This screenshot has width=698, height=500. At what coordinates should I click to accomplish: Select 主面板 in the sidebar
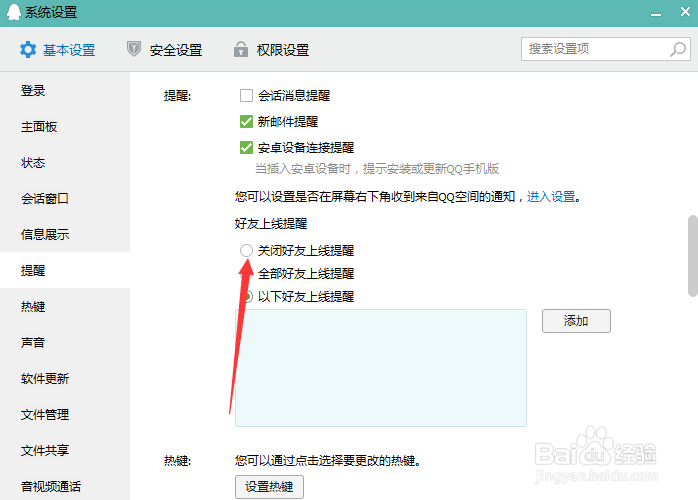[65, 127]
